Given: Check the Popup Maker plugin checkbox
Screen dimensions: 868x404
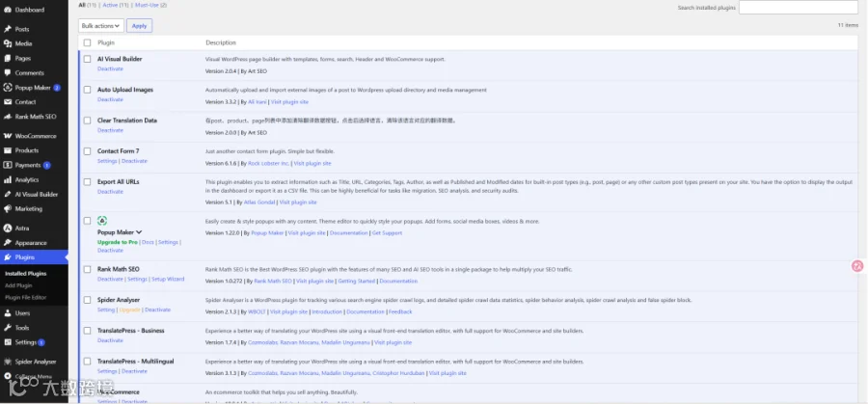Looking at the screenshot, I should tap(87, 220).
